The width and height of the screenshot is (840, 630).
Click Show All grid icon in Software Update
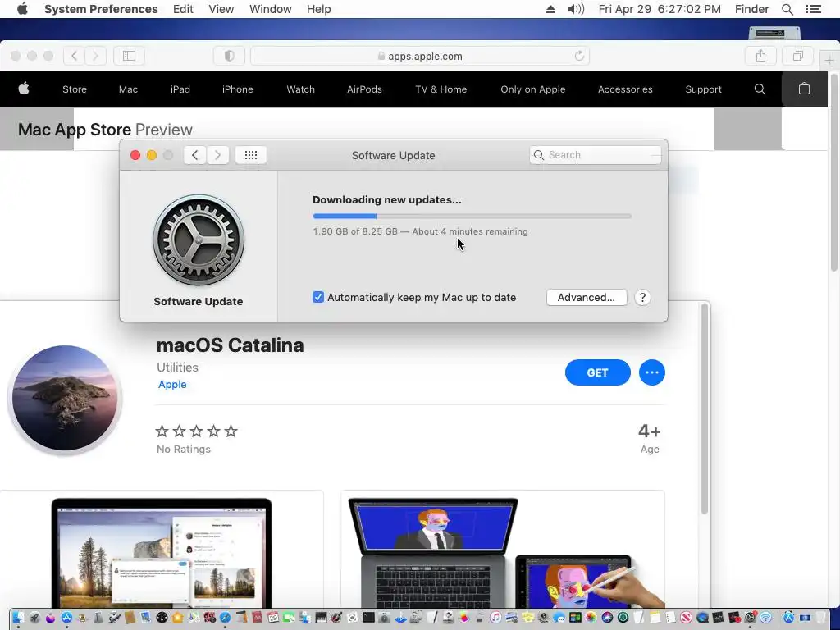pos(251,155)
